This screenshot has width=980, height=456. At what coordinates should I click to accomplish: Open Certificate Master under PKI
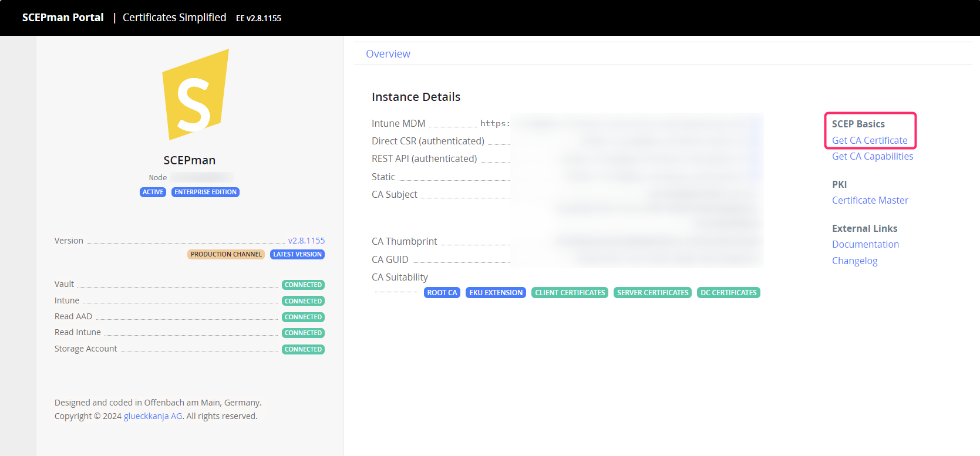[870, 200]
